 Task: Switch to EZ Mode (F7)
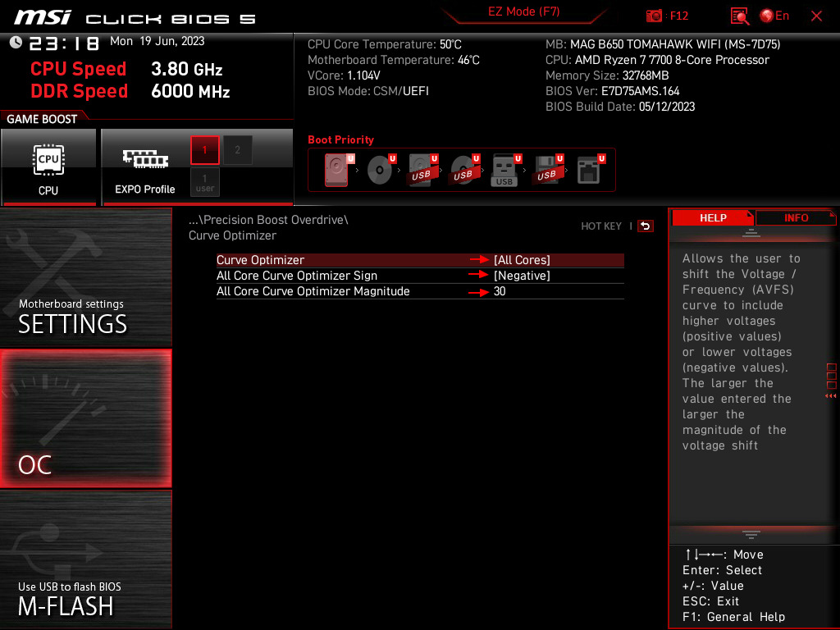pyautogui.click(x=523, y=11)
